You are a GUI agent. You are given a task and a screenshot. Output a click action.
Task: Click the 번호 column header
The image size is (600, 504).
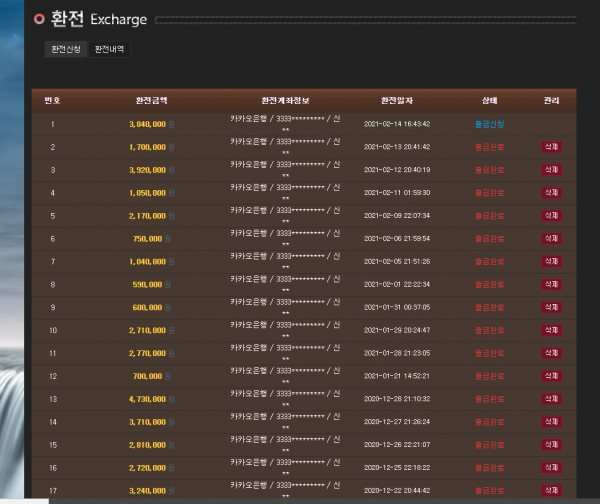coord(52,101)
